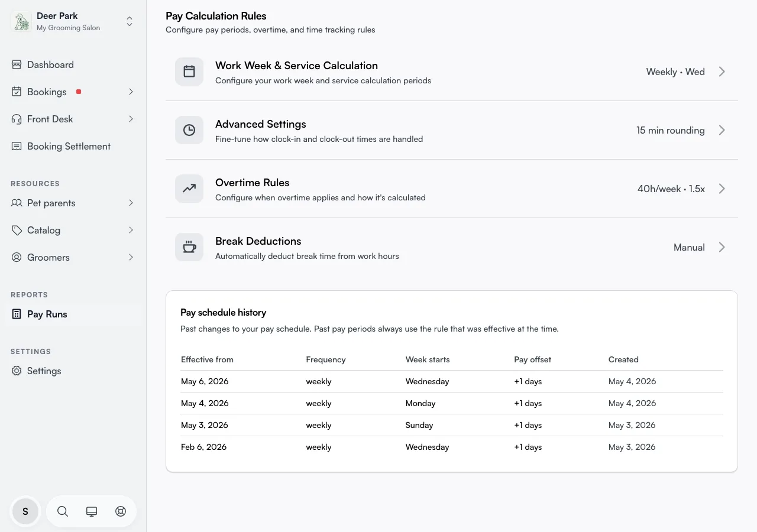Expand the Pet parents submenu chevron

click(131, 203)
